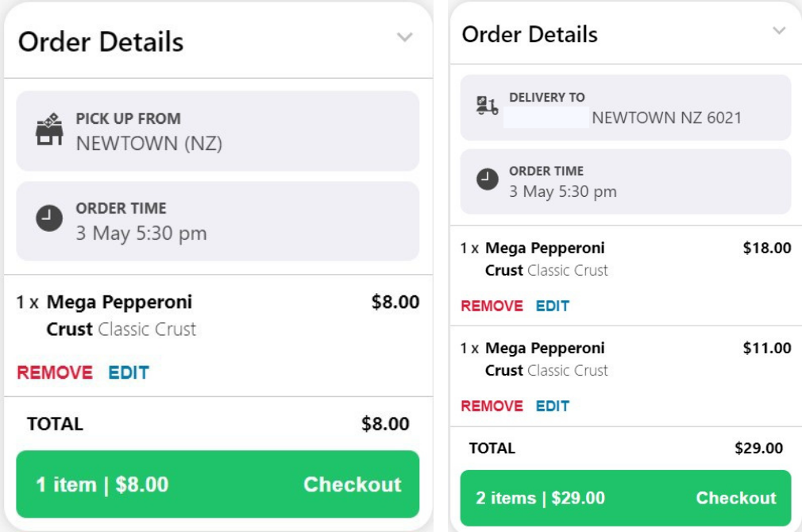Screen dimensions: 802x532
Task: Open the Delivery To Newtown NZ 6021 card
Action: click(x=626, y=108)
